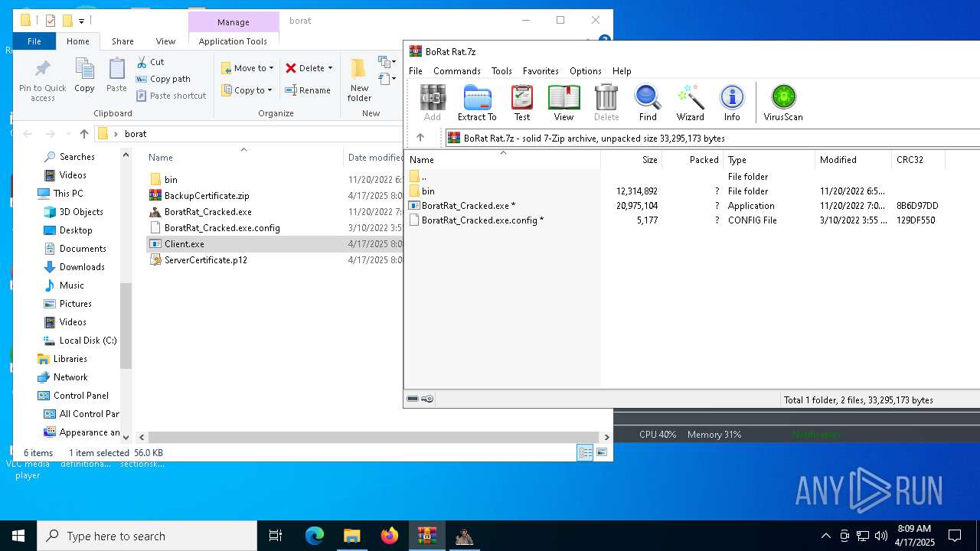This screenshot has height=551, width=980.
Task: Open the Move to dropdown
Action: (247, 68)
